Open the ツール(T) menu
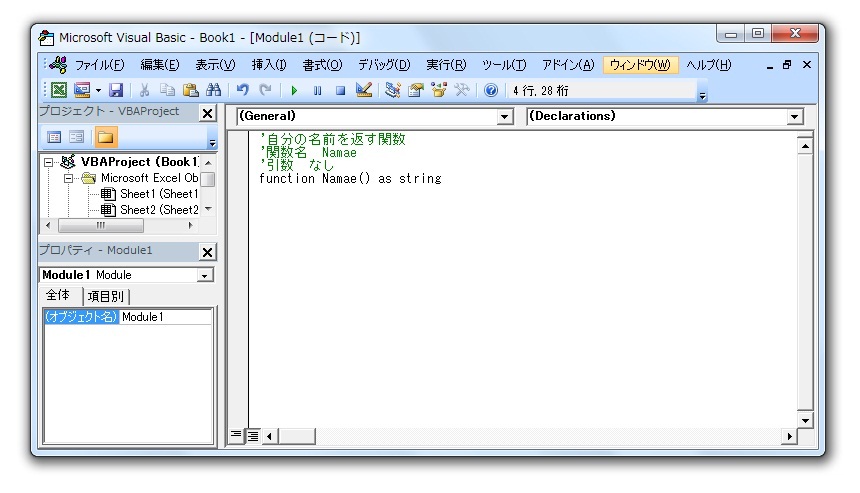860x493 pixels. [x=504, y=65]
